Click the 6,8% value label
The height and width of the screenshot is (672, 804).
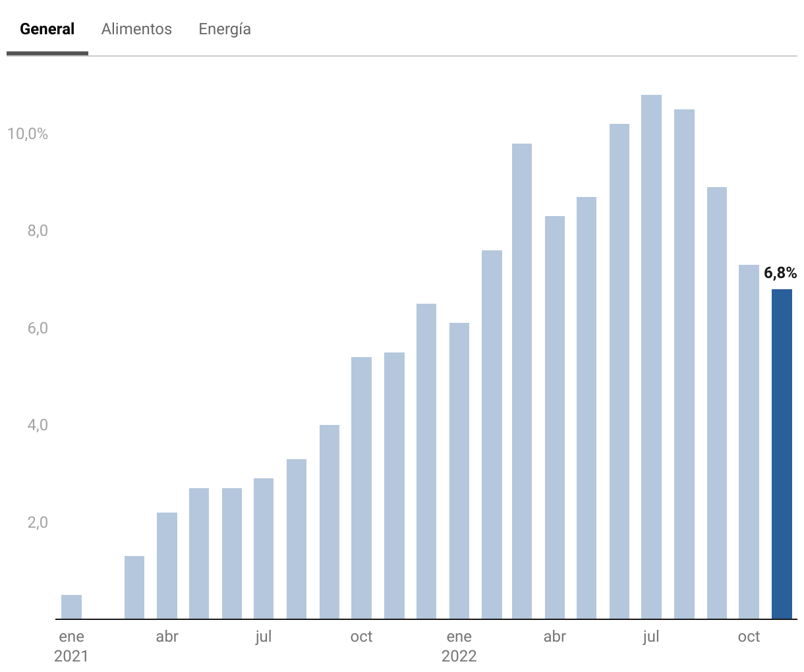click(x=780, y=273)
